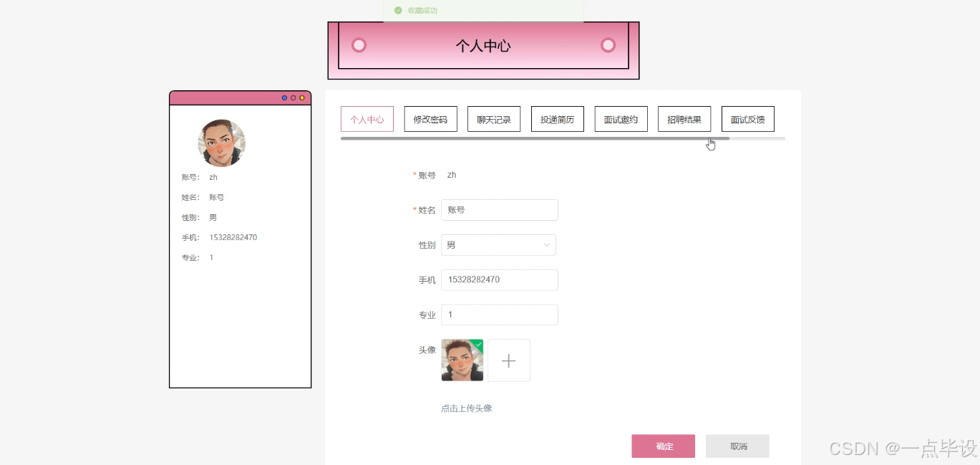Click the avatar photo on the left profile card
Screen dimensions: 980x465
point(221,143)
